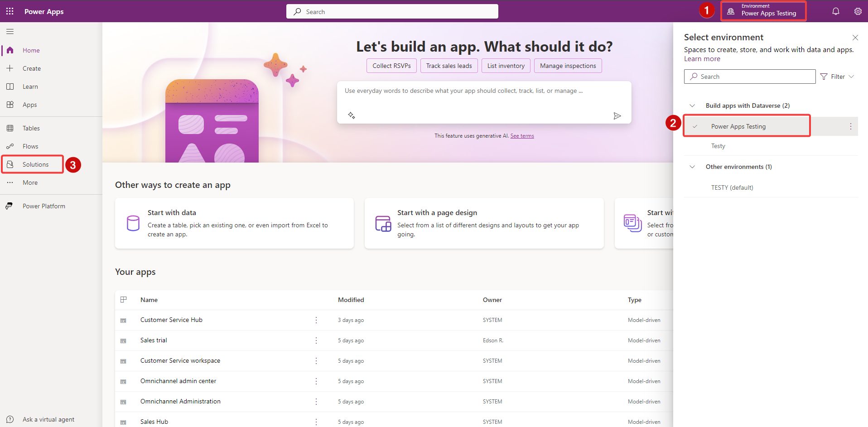Click the Tables grid icon
868x427 pixels.
tap(10, 128)
